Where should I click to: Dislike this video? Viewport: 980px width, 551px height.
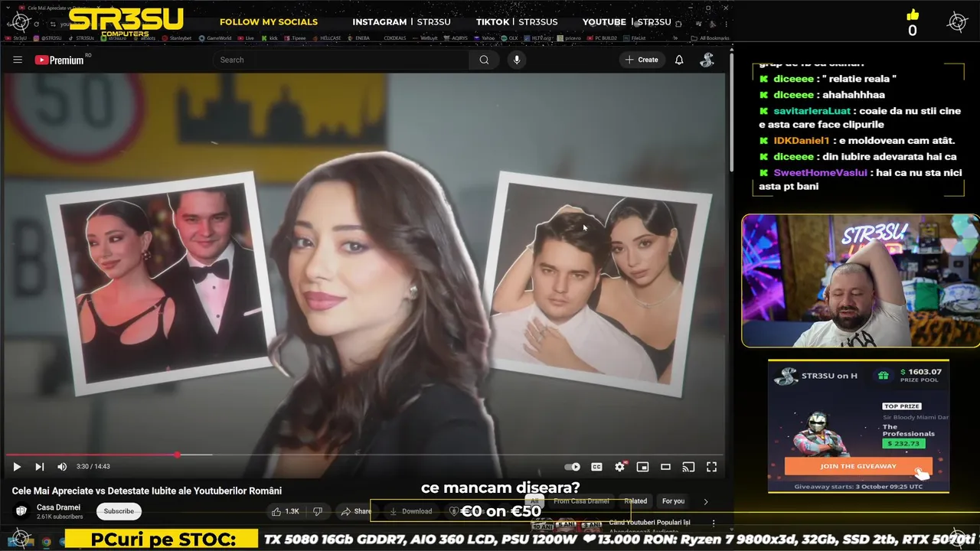[x=318, y=511]
